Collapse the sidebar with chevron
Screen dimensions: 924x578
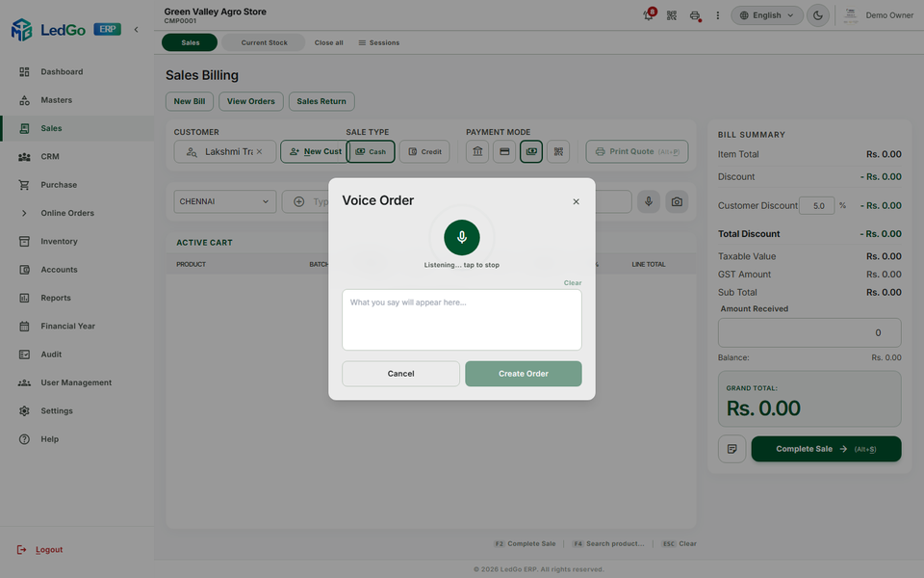[136, 30]
